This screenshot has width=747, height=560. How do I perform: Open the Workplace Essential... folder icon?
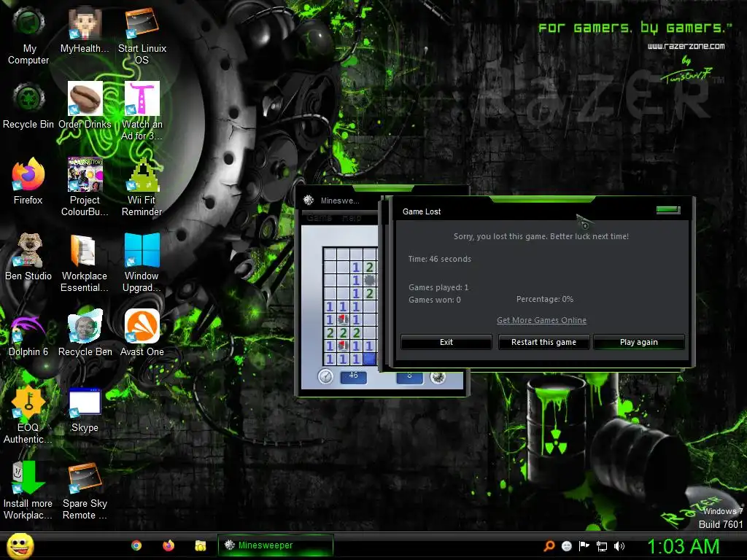pos(85,262)
